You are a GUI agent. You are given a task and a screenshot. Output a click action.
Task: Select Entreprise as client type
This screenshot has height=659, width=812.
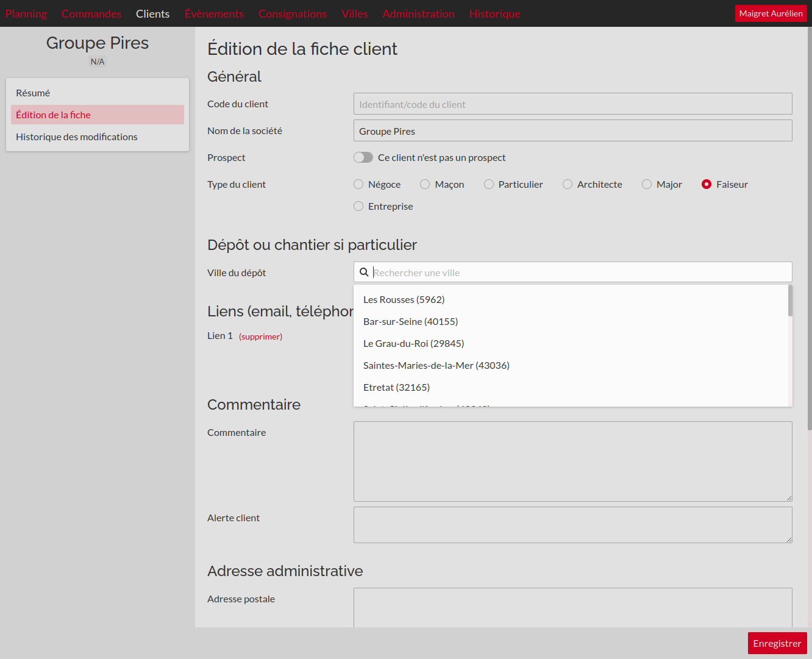pos(358,206)
